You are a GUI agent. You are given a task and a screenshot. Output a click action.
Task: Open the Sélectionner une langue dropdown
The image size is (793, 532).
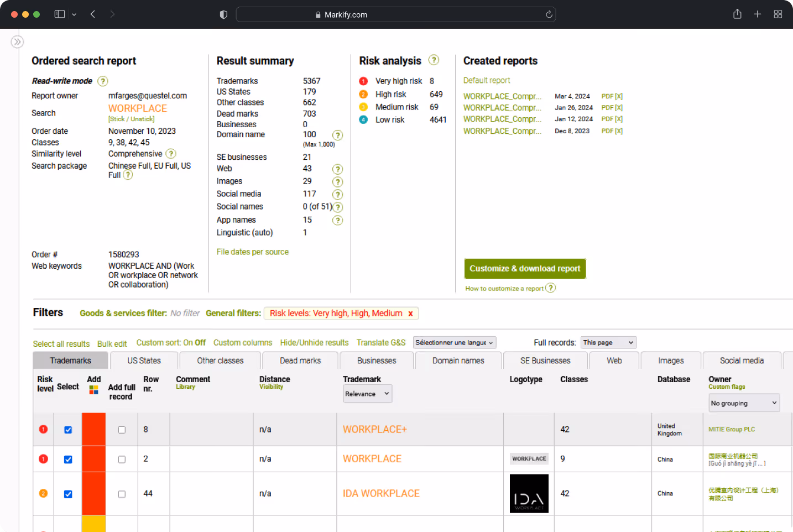(455, 343)
